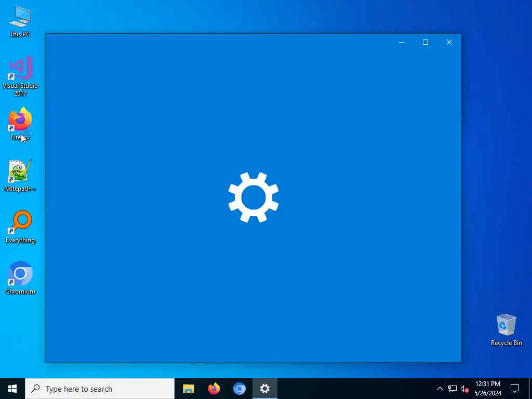The image size is (532, 399).
Task: Show hidden system tray icons
Action: 440,389
